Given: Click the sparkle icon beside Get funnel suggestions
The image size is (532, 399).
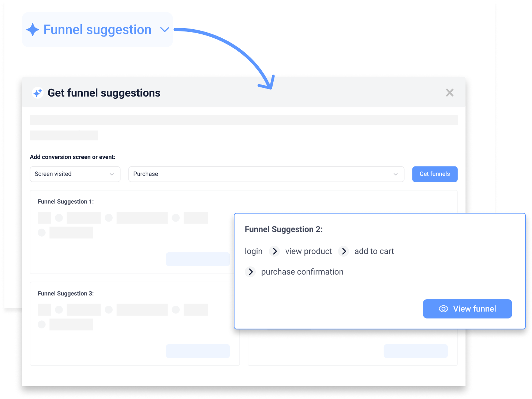Looking at the screenshot, I should pos(38,93).
